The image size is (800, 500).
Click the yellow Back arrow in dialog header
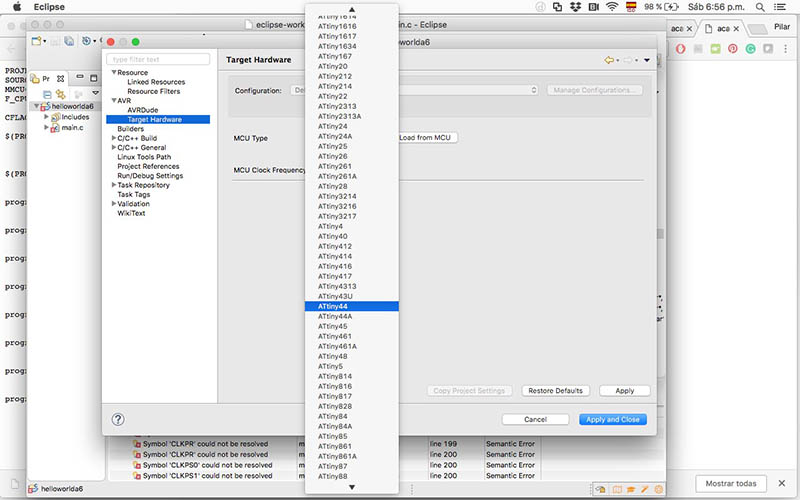click(609, 60)
